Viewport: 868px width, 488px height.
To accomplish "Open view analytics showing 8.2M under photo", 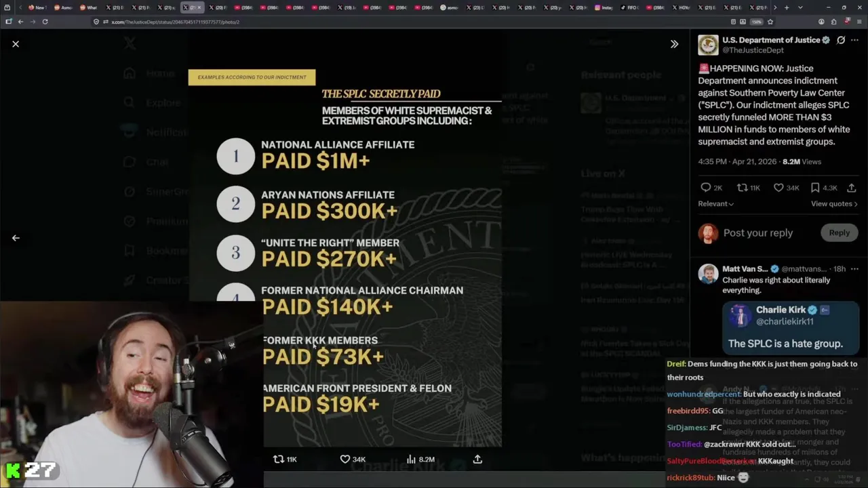I will point(420,460).
